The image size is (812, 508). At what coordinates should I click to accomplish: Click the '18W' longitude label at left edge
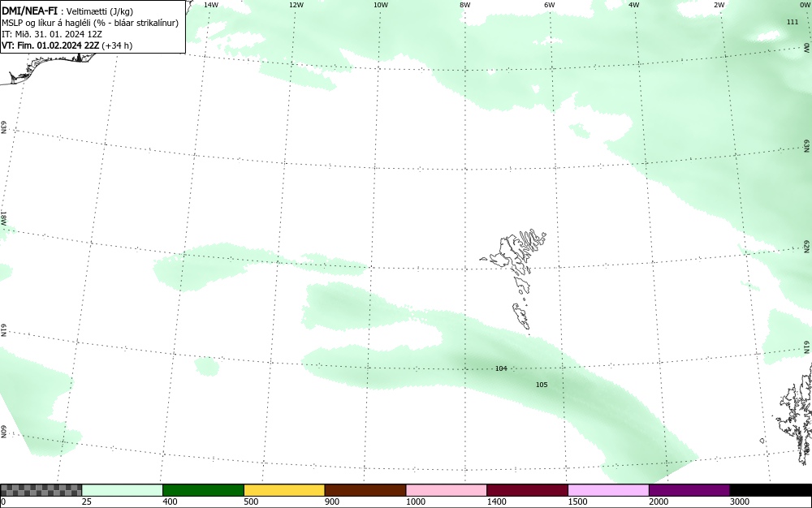click(x=3, y=217)
